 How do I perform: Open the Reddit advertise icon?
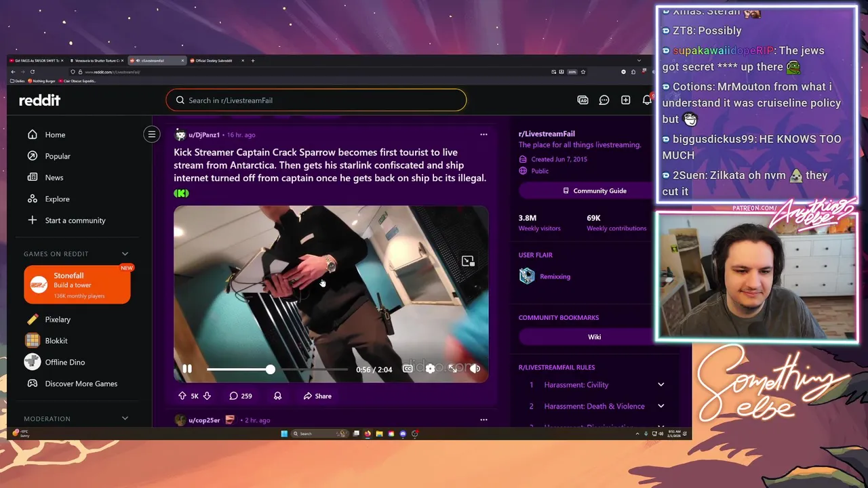click(x=583, y=100)
